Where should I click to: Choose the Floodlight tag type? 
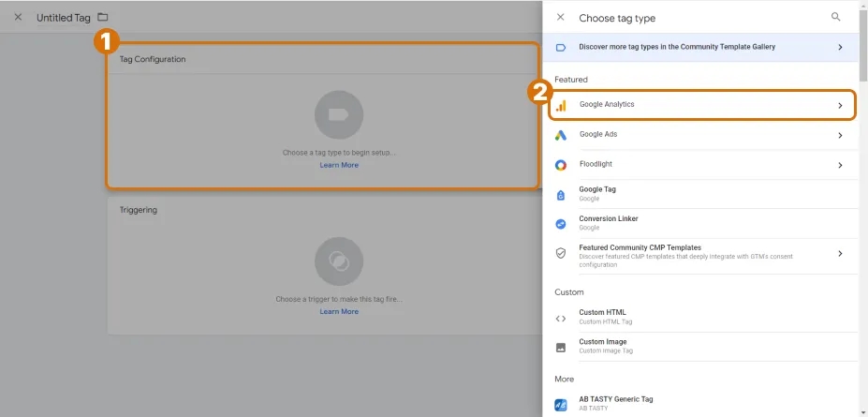click(x=702, y=165)
